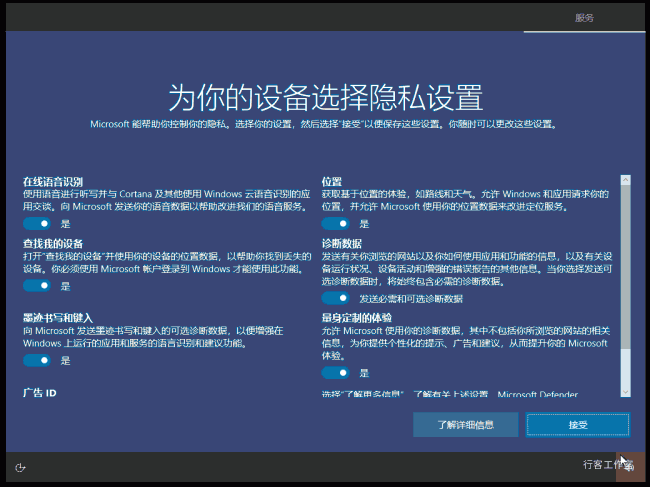Toggle the 查找我的设备 switch
The height and width of the screenshot is (487, 650).
tap(37, 286)
